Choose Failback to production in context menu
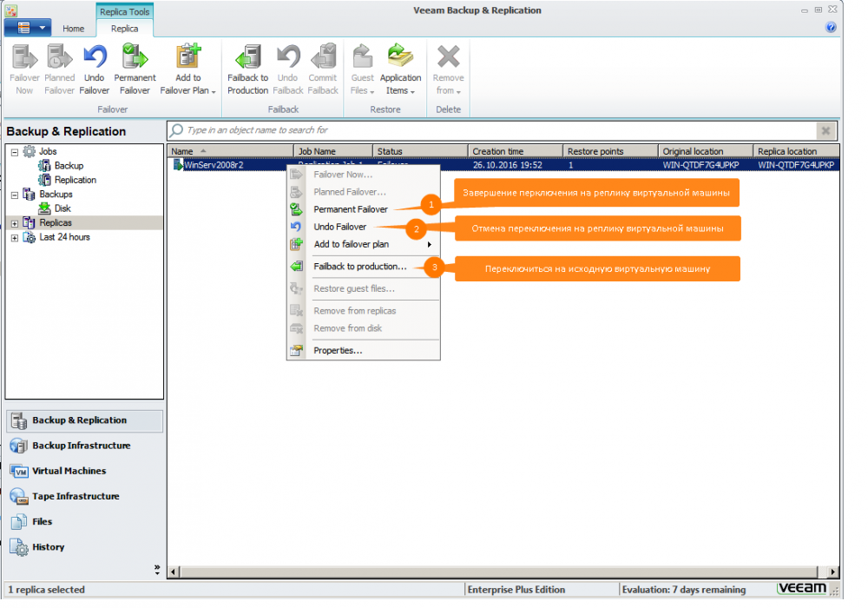This screenshot has height=608, width=868. coord(363,267)
